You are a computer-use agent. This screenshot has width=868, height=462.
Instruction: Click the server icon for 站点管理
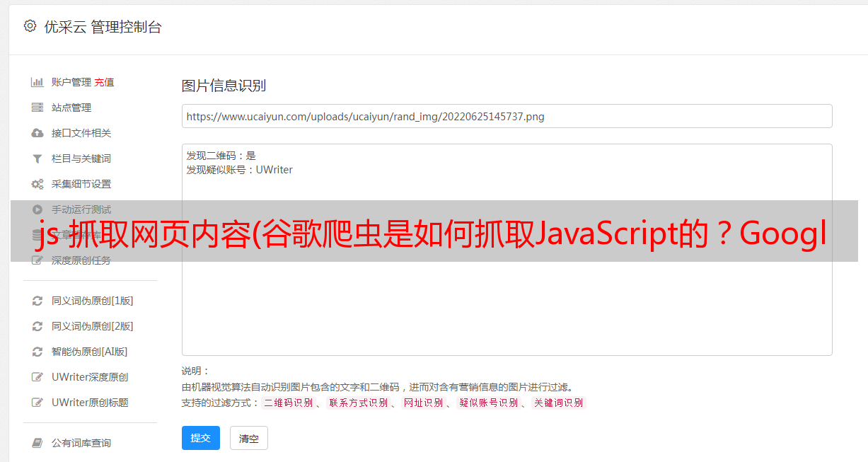coord(37,108)
